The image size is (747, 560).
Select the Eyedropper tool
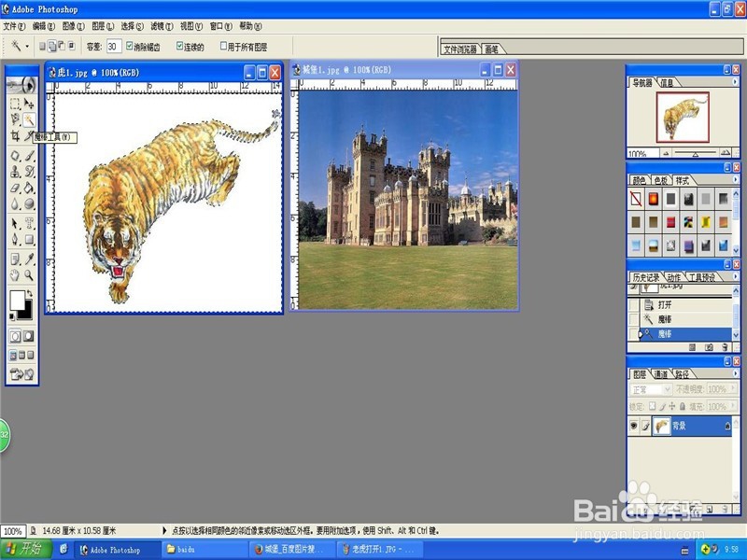29,259
